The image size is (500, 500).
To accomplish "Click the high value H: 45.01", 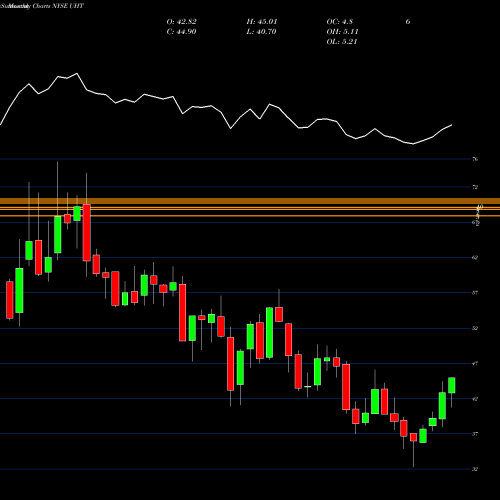I will coord(262,22).
